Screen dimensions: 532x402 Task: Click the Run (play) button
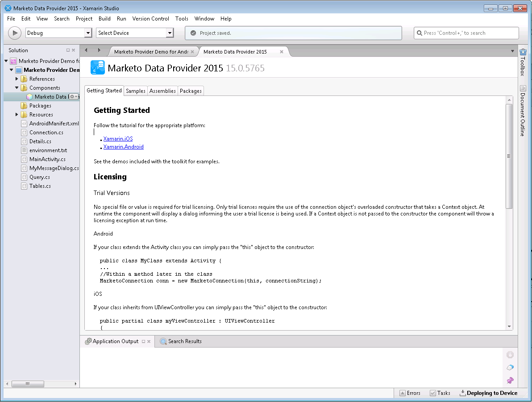[14, 33]
